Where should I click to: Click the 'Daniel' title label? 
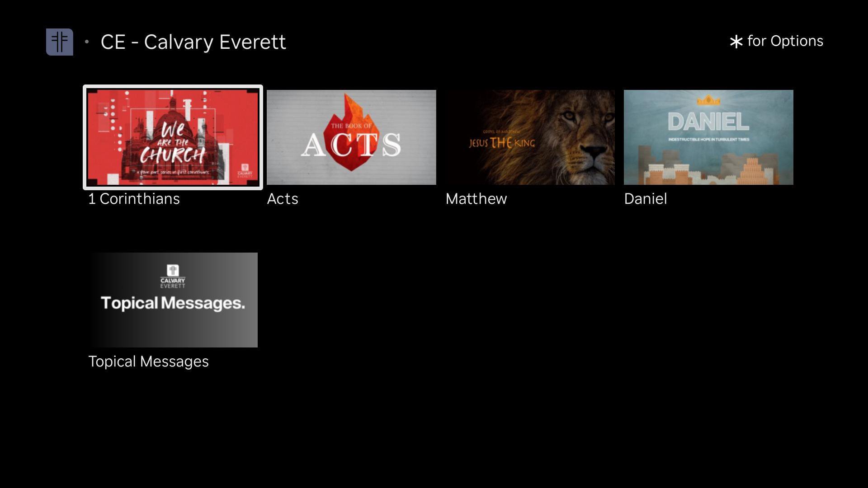point(645,199)
